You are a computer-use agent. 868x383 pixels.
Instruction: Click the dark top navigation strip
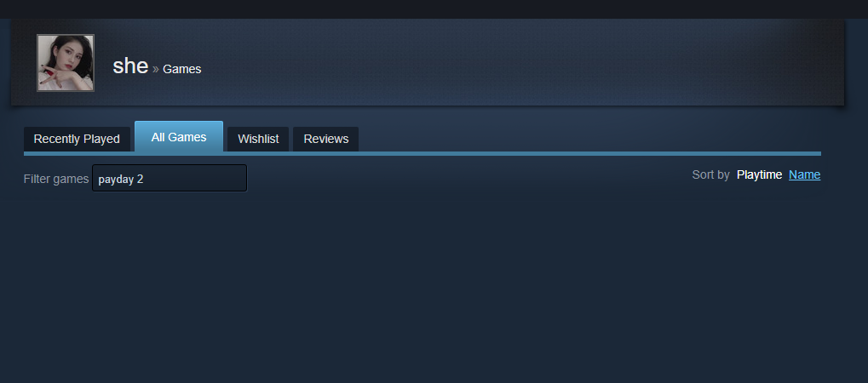click(434, 9)
